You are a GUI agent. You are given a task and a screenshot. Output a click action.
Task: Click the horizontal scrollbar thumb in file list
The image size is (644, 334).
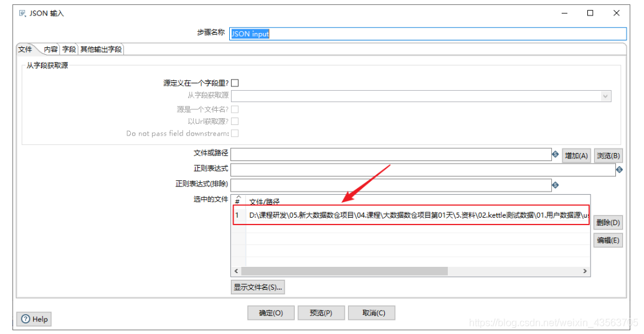pos(344,271)
